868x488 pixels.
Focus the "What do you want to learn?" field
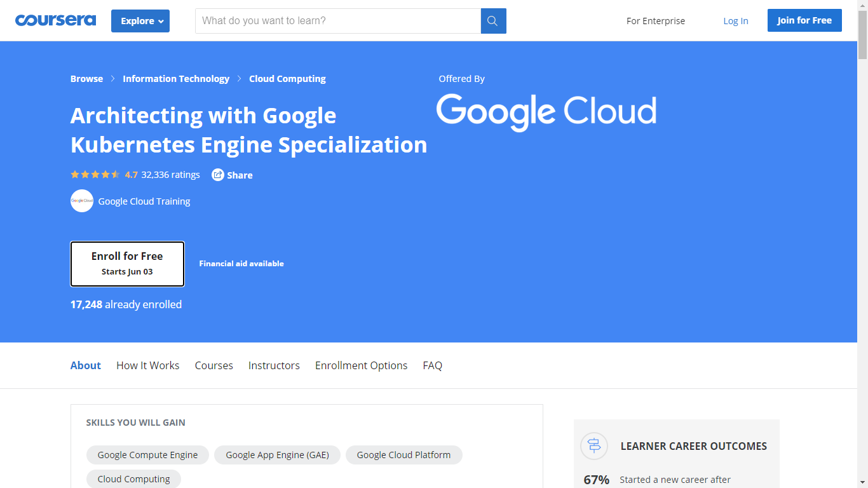(x=338, y=21)
